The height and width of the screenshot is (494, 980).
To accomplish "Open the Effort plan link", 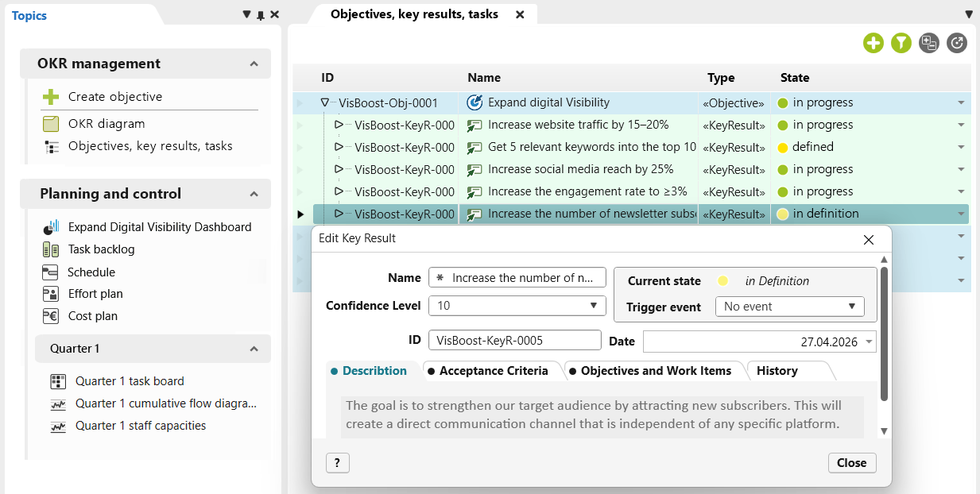I will click(x=95, y=294).
